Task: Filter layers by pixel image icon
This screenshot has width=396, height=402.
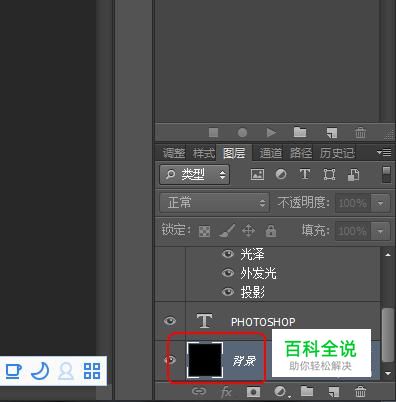Action: (257, 174)
